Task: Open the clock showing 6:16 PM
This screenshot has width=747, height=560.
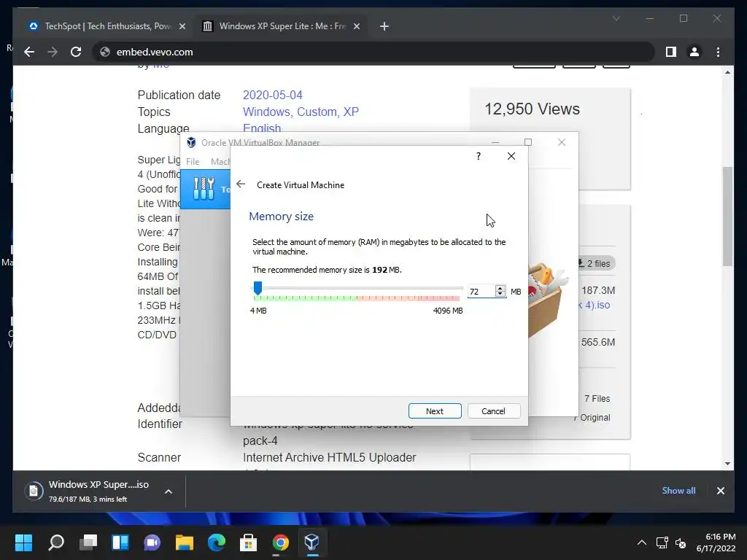Action: (716, 542)
